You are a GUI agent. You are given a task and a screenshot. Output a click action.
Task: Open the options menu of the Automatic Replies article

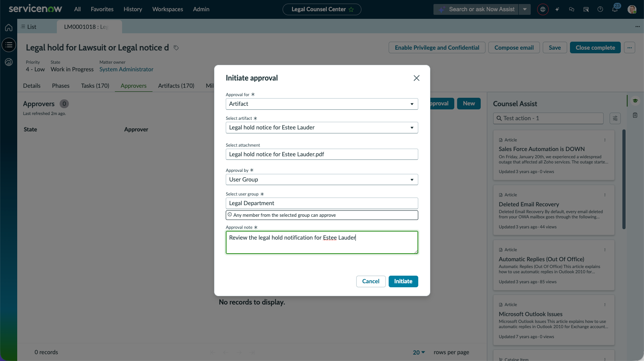click(605, 250)
